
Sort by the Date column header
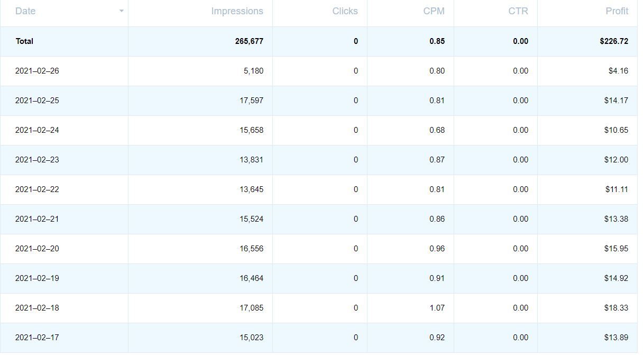[25, 11]
